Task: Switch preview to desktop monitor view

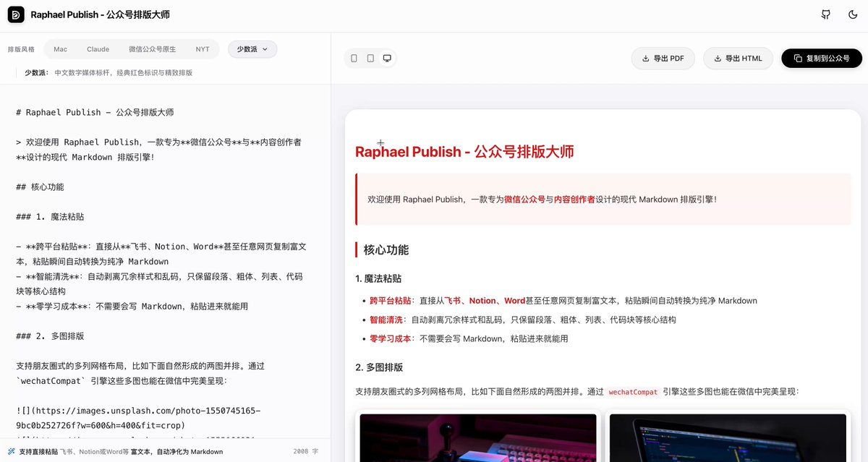Action: (x=387, y=59)
